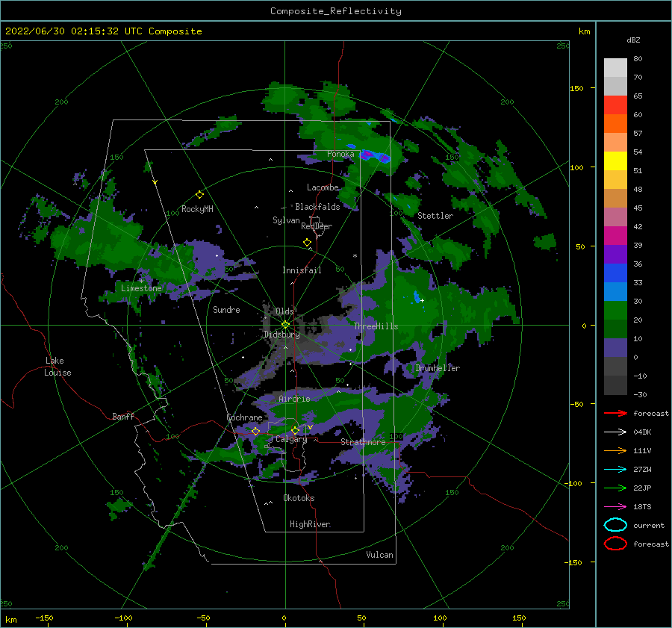Click the Strathmore town label
Image resolution: width=672 pixels, height=628 pixels.
[363, 442]
